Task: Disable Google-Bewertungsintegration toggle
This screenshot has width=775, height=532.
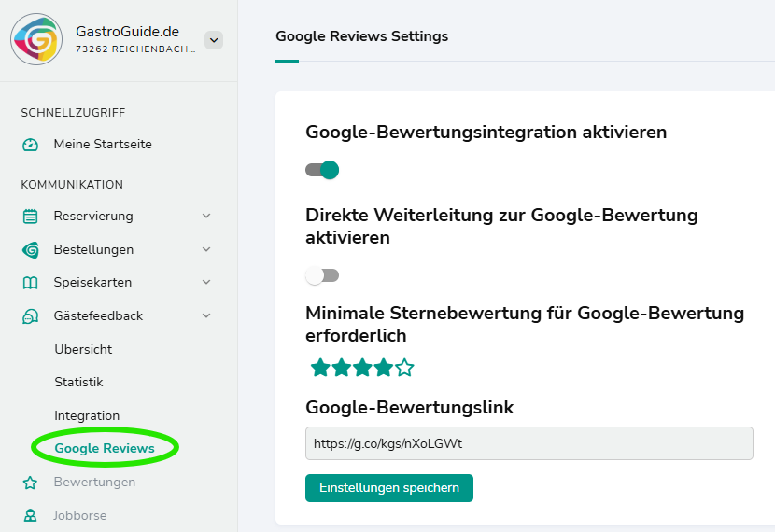Action: tap(322, 170)
